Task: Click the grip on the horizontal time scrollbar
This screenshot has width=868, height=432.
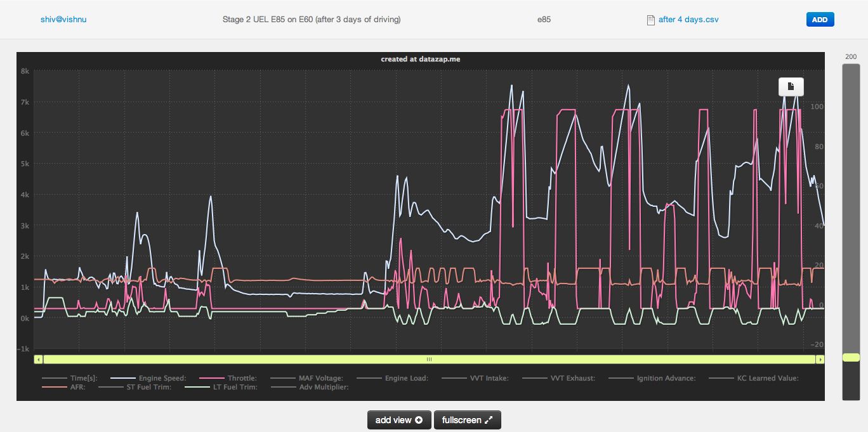Action: coord(429,360)
